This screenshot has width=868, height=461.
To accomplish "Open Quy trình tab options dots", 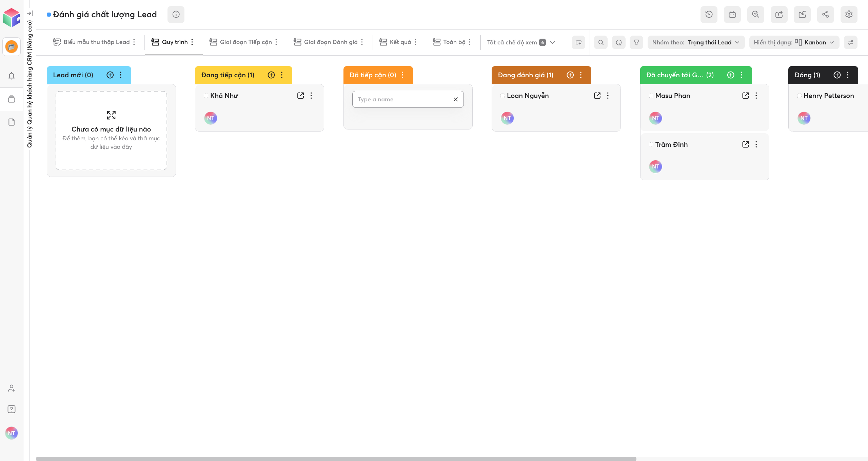I will 192,42.
